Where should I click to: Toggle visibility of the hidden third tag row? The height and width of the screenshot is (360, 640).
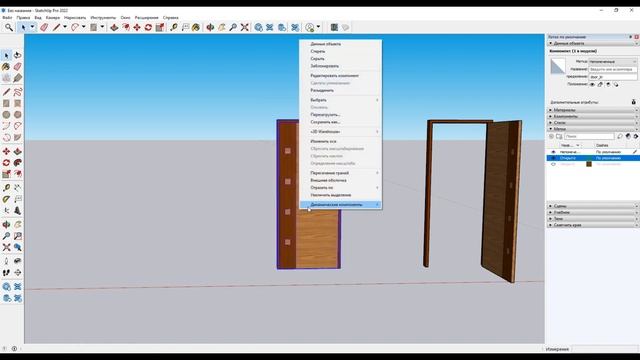(553, 164)
